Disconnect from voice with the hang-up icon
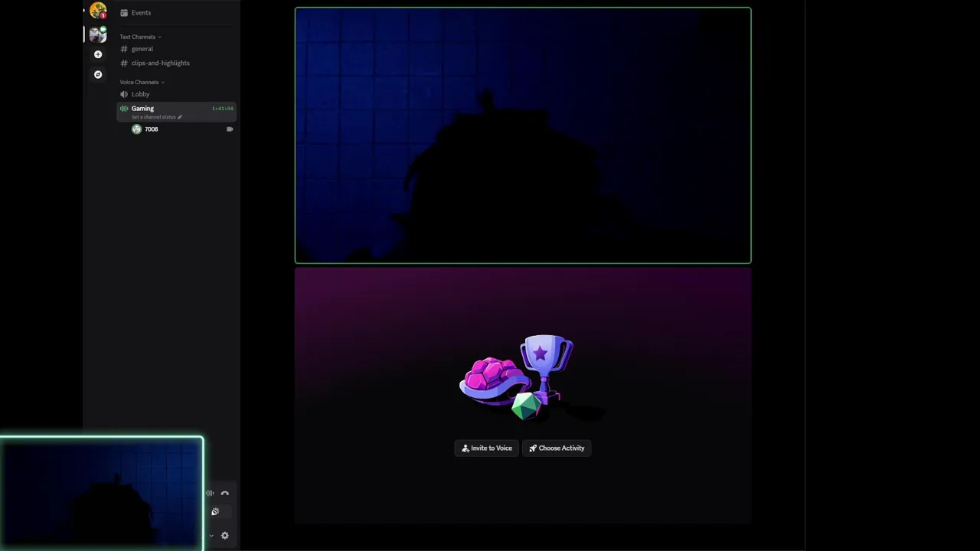The image size is (980, 551). pyautogui.click(x=225, y=494)
